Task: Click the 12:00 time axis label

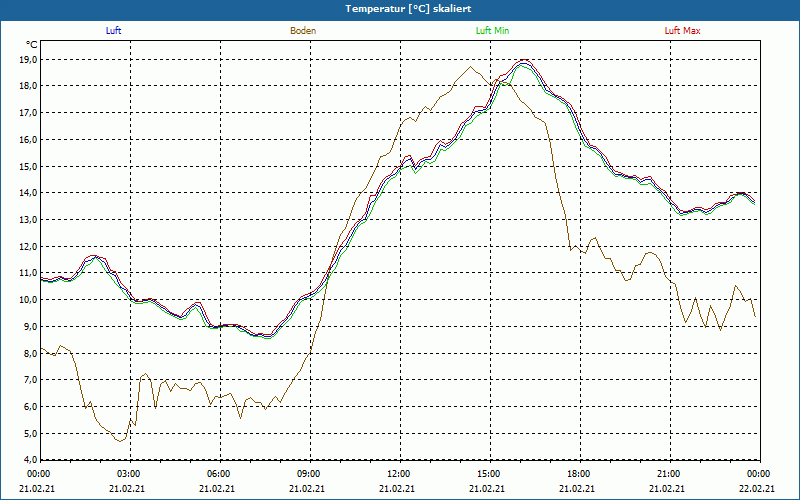Action: pyautogui.click(x=397, y=474)
